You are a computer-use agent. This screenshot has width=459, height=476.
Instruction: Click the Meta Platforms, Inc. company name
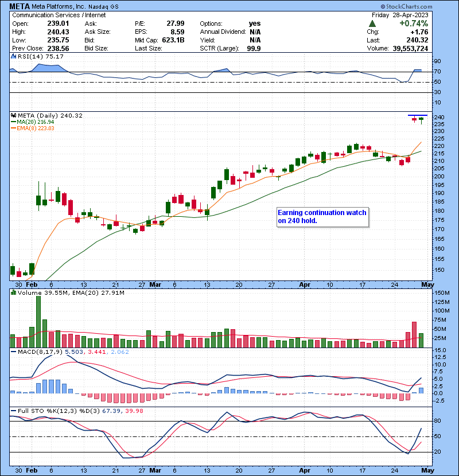click(x=59, y=6)
